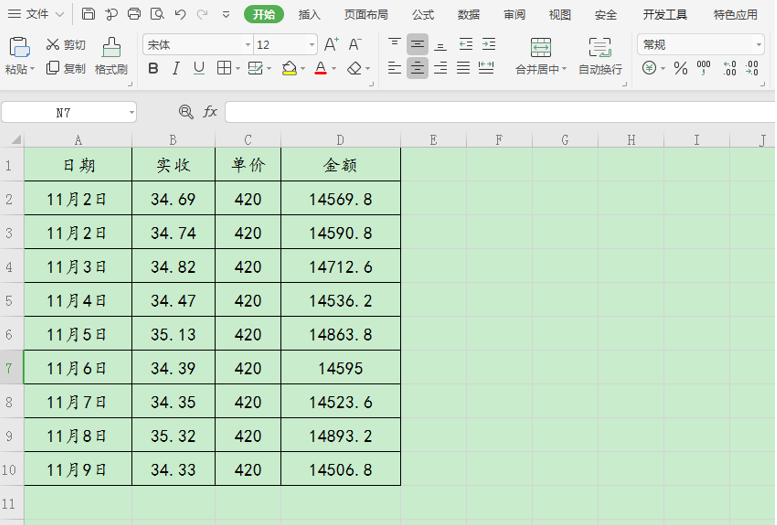Open the fill color dropdown arrow
The image size is (777, 525).
pyautogui.click(x=303, y=68)
